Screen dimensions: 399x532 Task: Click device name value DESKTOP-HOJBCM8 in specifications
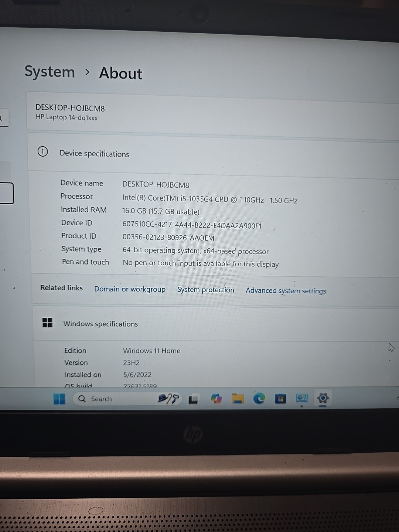156,185
